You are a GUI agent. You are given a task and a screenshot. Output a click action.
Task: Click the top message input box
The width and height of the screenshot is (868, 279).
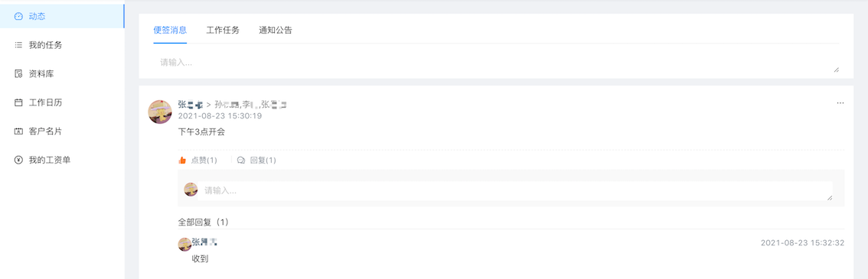(x=497, y=63)
